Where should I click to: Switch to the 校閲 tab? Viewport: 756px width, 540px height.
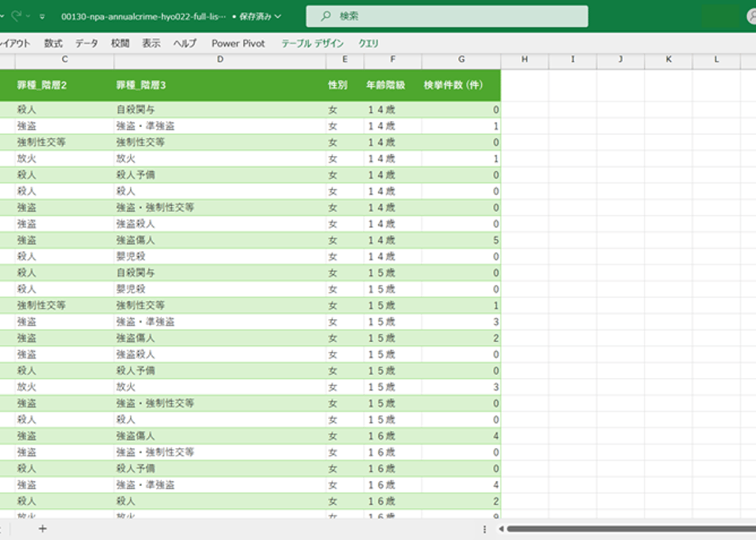click(x=120, y=43)
